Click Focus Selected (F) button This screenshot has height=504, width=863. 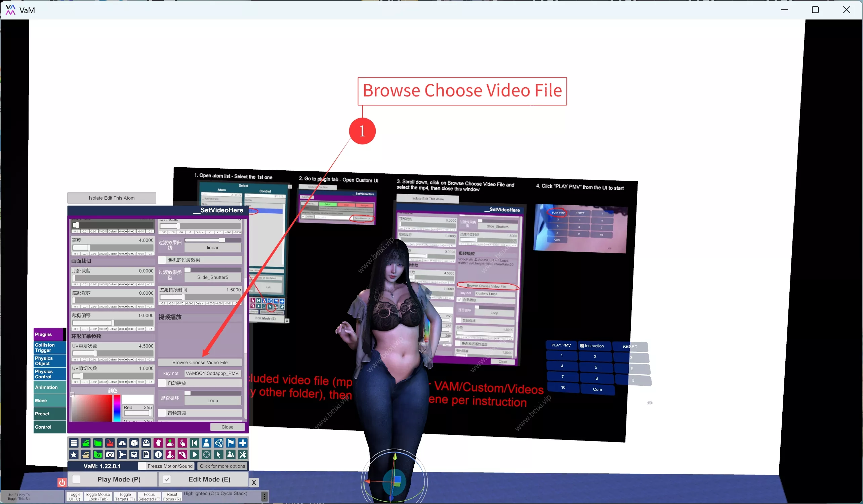(x=149, y=497)
